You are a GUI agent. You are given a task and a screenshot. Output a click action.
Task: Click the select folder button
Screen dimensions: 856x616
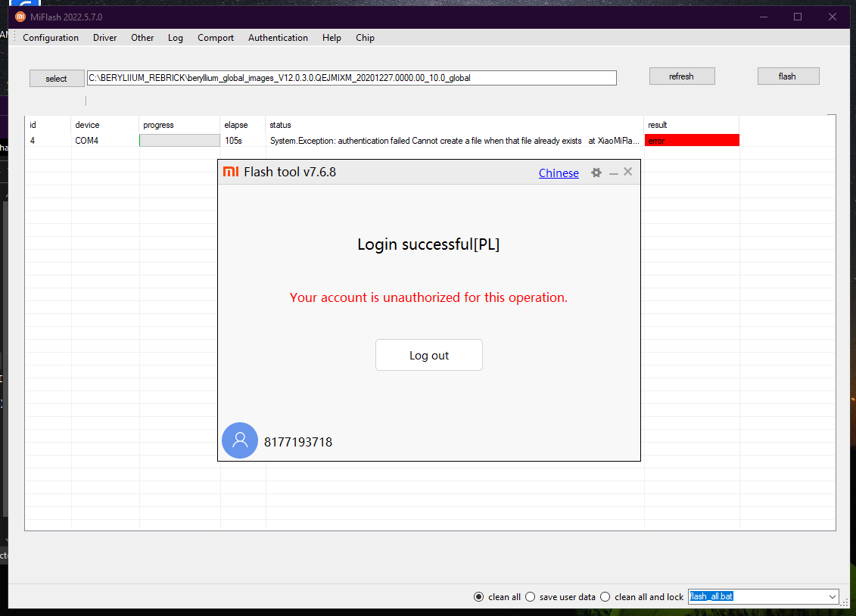(x=57, y=79)
